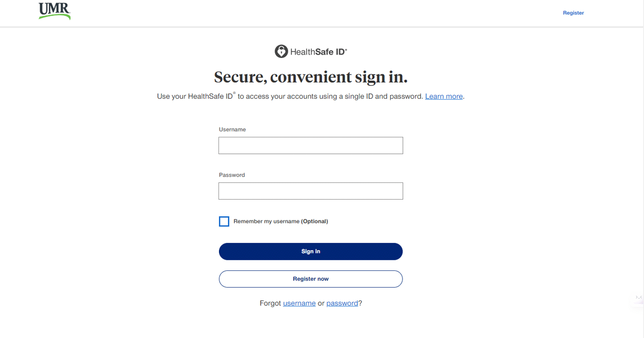The width and height of the screenshot is (644, 338).
Task: Click the HealthSafe ID lock shield icon
Action: (281, 52)
